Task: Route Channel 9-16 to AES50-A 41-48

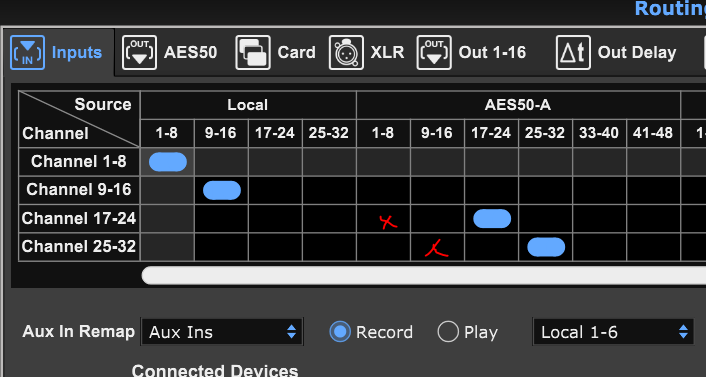Action: [x=654, y=191]
